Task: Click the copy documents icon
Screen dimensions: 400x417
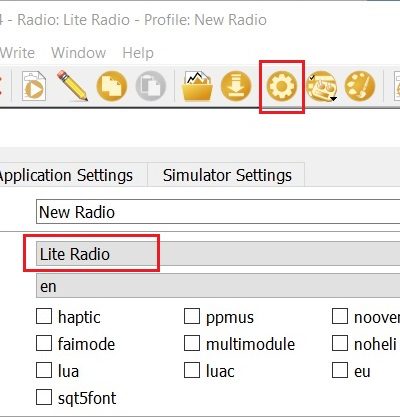Action: coord(112,86)
